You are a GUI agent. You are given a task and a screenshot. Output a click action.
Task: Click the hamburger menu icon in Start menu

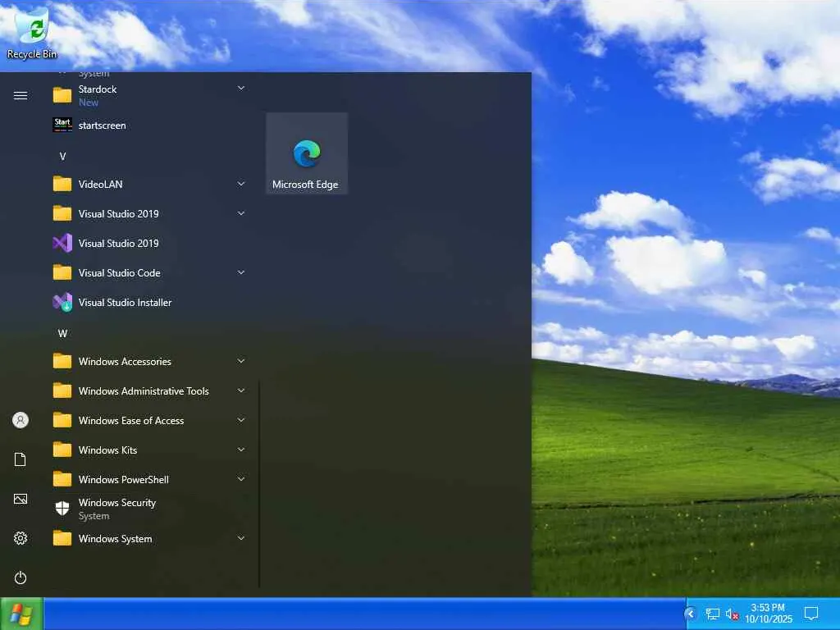click(x=21, y=95)
